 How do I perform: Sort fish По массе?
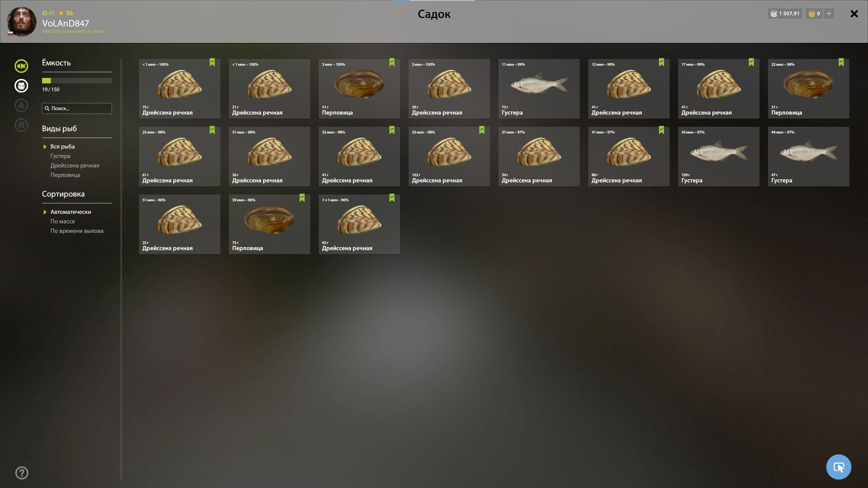pos(63,221)
